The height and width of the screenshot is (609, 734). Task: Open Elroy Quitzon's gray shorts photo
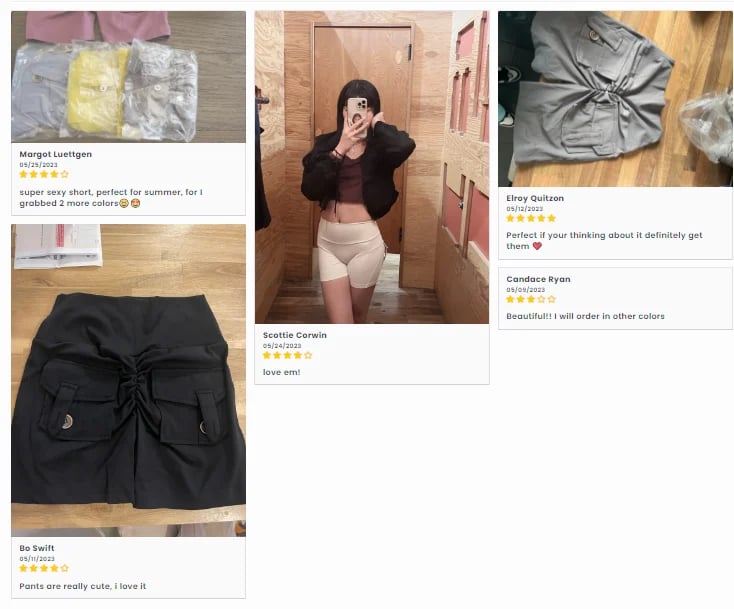[615, 99]
